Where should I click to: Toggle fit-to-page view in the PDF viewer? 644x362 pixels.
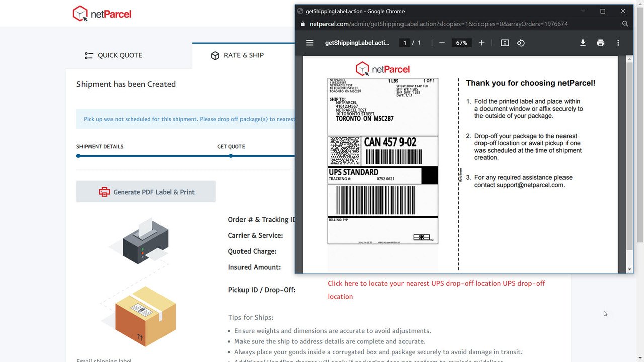[x=504, y=43]
